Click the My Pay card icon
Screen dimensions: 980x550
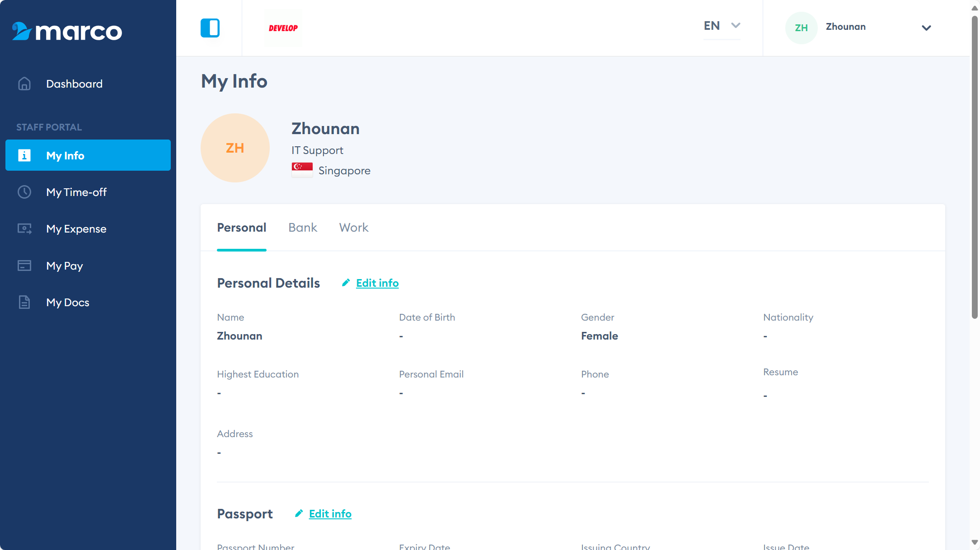point(24,266)
